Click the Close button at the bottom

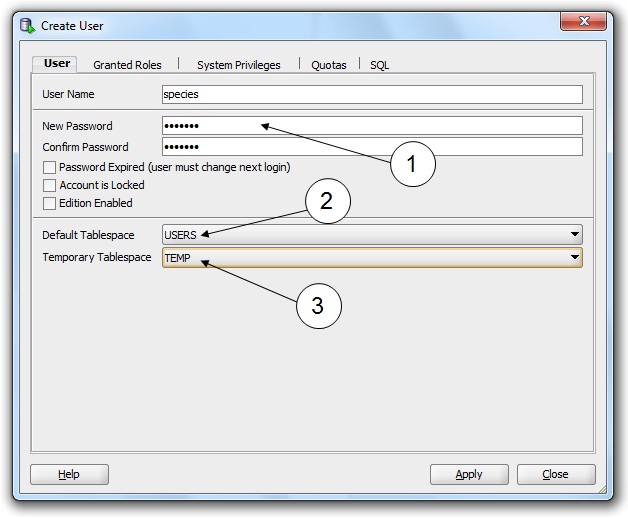[x=556, y=475]
